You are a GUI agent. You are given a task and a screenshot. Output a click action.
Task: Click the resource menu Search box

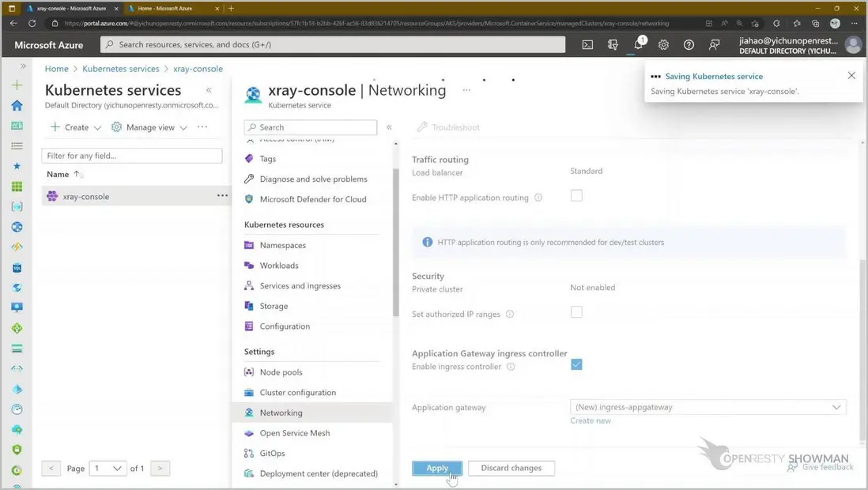[311, 127]
